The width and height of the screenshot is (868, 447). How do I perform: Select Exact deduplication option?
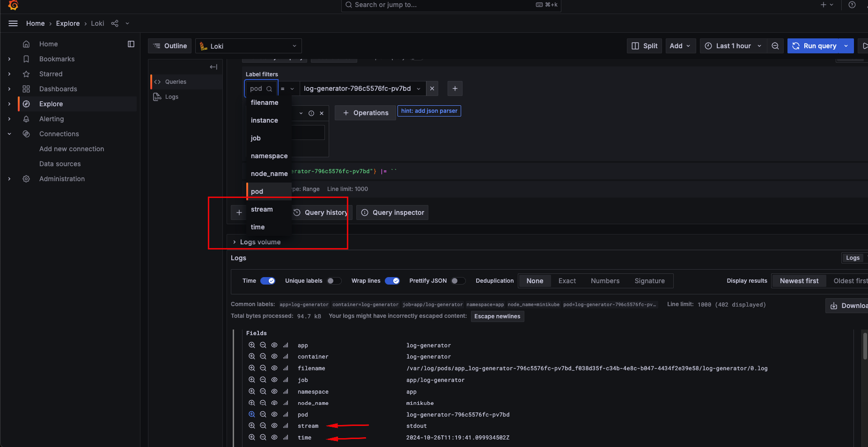[567, 281]
